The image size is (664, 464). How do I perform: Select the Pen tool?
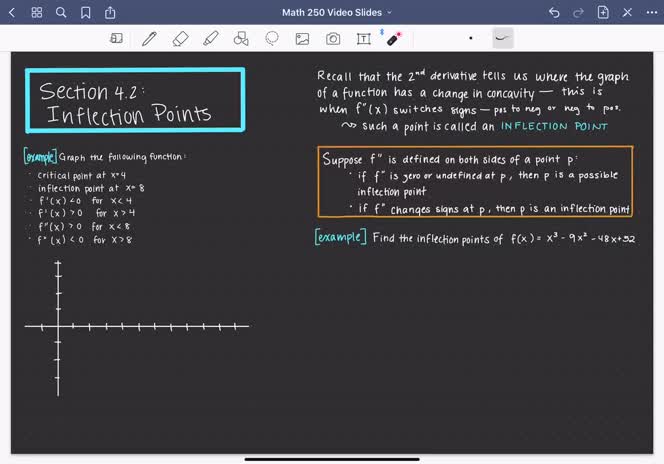pos(149,39)
